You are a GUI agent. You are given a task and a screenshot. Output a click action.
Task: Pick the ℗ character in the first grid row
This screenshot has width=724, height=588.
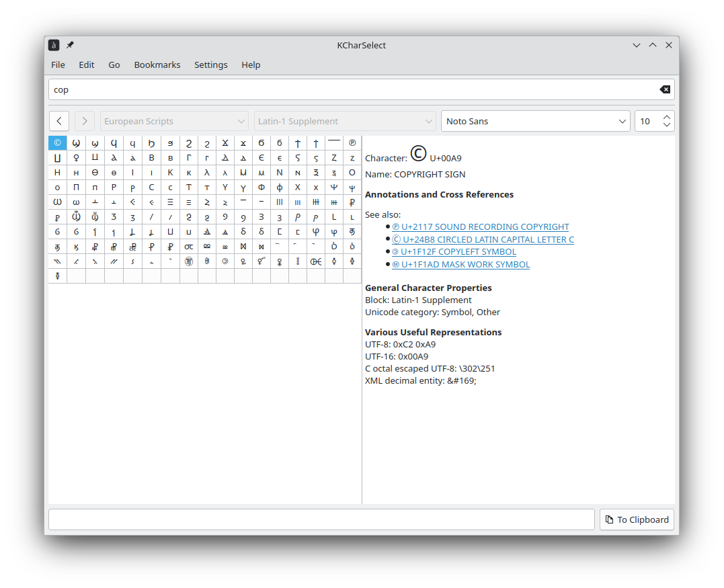[352, 142]
